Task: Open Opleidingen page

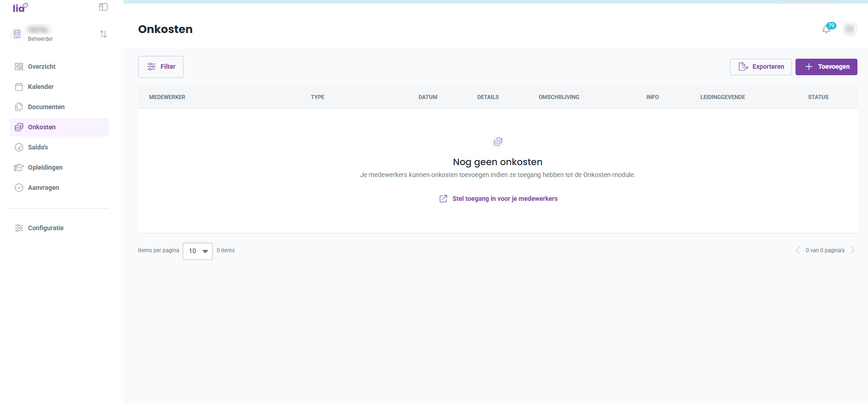Action: point(59,167)
